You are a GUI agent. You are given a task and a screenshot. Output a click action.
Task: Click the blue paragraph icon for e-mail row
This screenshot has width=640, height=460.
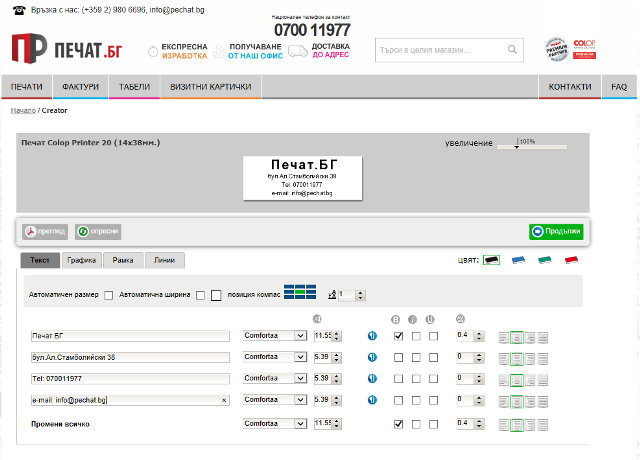372,400
